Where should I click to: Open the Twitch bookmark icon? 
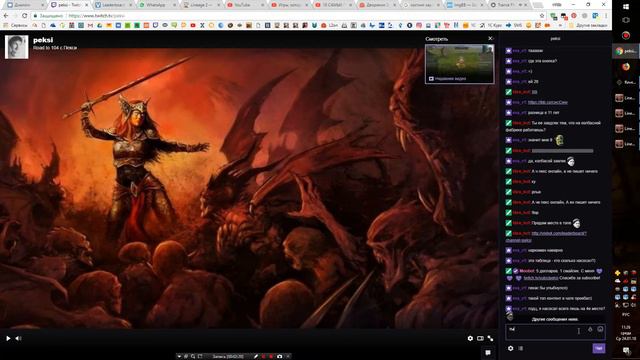pyautogui.click(x=156, y=25)
